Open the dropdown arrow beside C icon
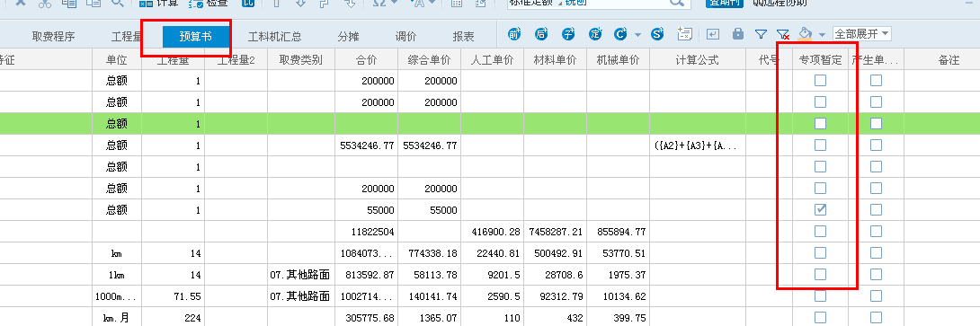The image size is (980, 326). pos(637,35)
